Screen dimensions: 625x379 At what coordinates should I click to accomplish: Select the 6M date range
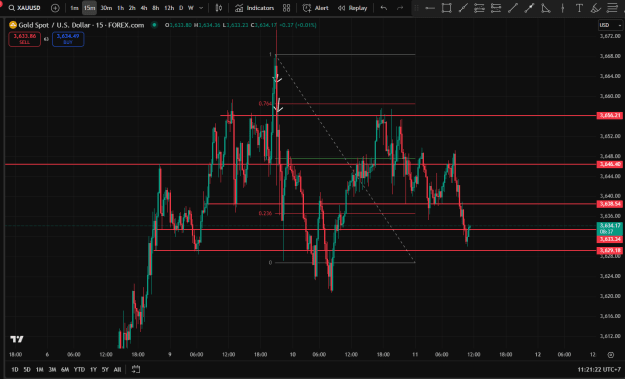click(x=65, y=369)
